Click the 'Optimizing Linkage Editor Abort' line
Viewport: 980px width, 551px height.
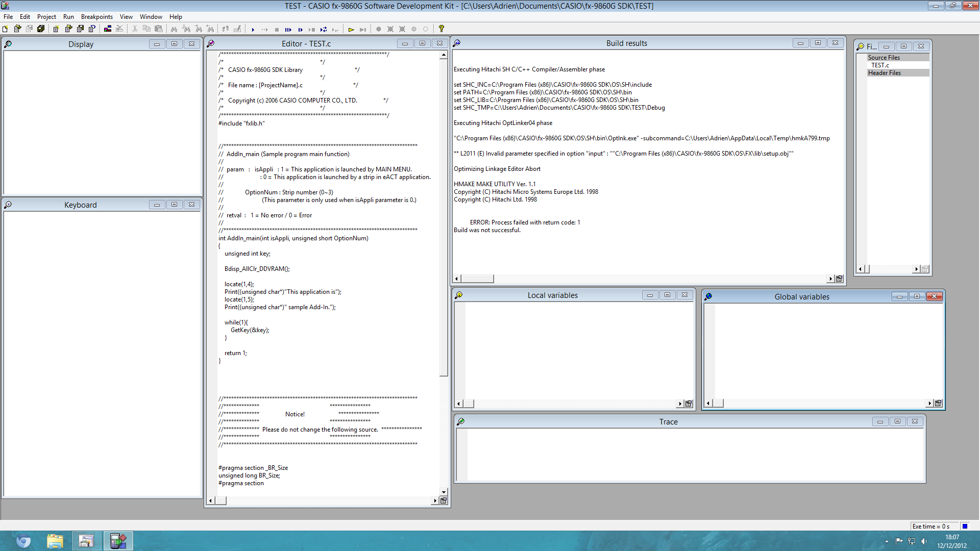tap(497, 169)
